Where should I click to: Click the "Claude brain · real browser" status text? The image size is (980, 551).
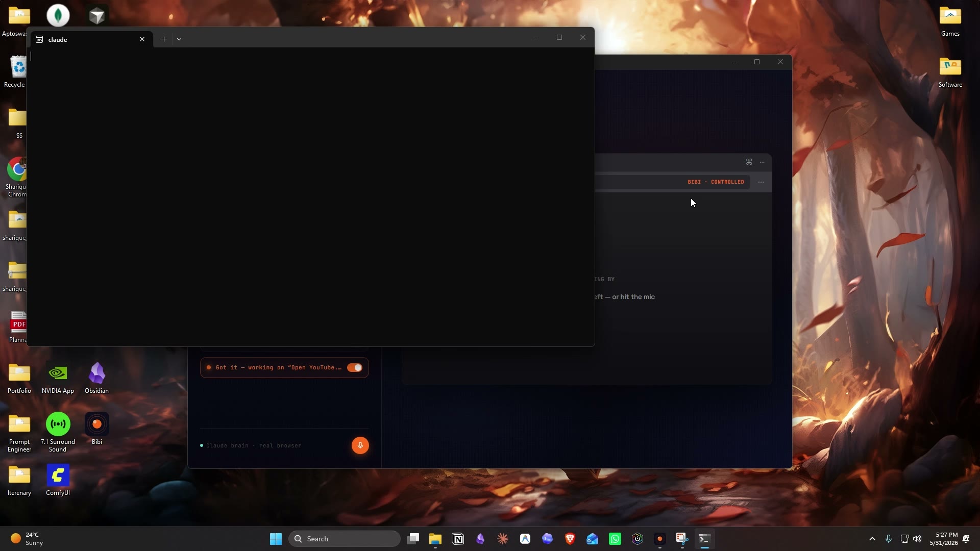pyautogui.click(x=254, y=446)
